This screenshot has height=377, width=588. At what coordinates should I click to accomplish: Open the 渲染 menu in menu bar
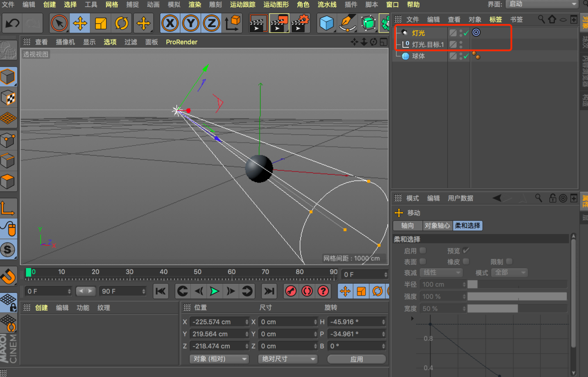tap(195, 5)
